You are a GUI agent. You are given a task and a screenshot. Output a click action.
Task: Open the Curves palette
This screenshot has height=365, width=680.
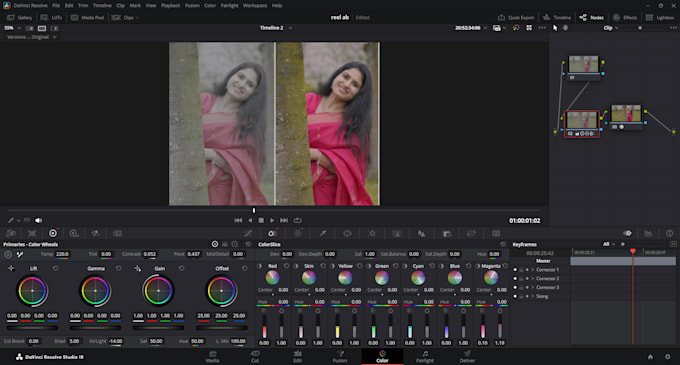(248, 233)
